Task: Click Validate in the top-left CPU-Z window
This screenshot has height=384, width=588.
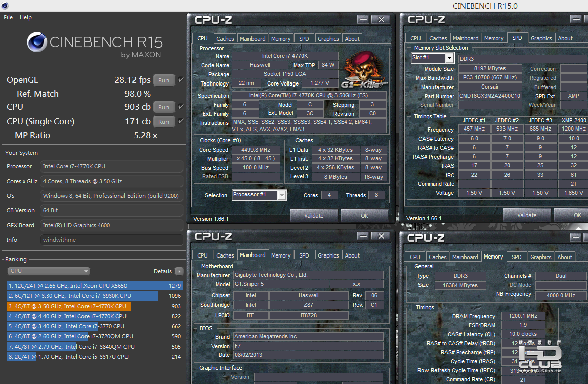Action: [x=314, y=216]
